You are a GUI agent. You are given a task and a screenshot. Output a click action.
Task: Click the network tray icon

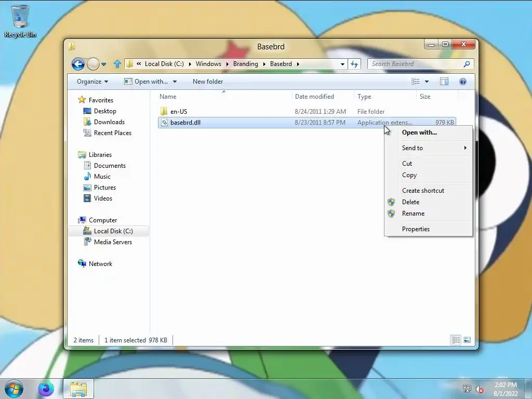click(x=467, y=389)
